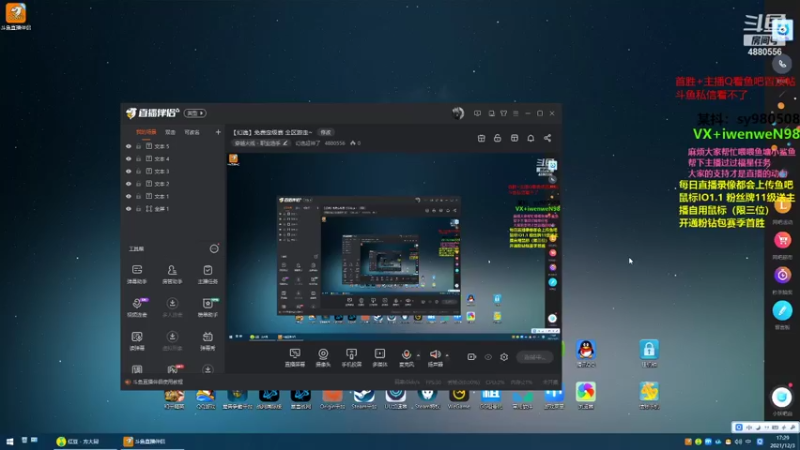Open the WeGame desktop shortcut
This screenshot has height=450, width=800.
pos(459,399)
